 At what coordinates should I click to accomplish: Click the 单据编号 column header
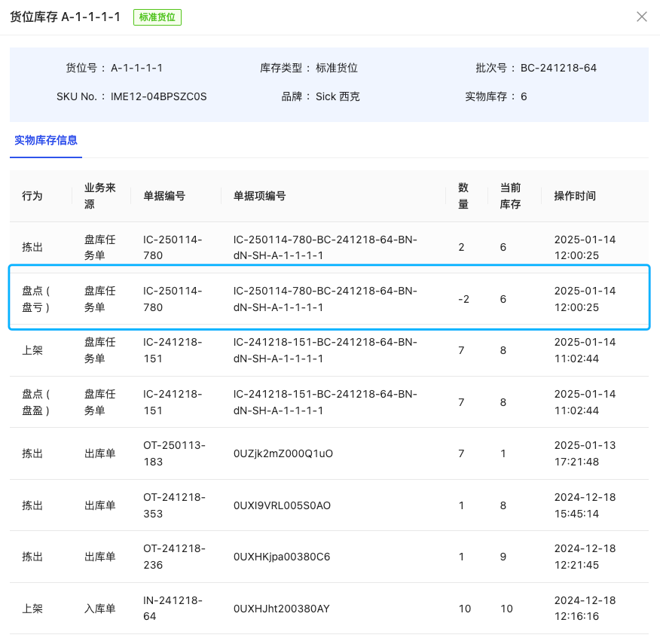click(164, 196)
